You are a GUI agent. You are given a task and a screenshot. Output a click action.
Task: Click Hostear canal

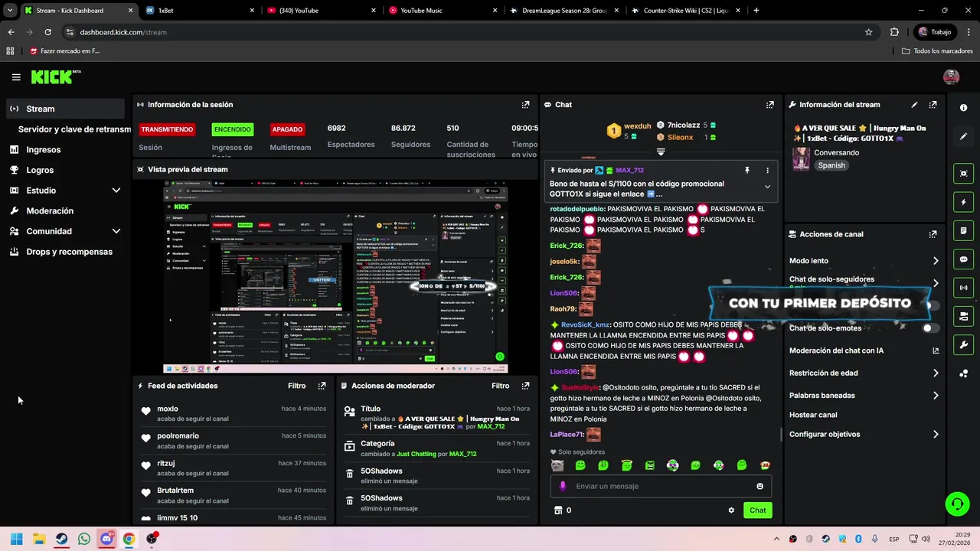(x=813, y=415)
